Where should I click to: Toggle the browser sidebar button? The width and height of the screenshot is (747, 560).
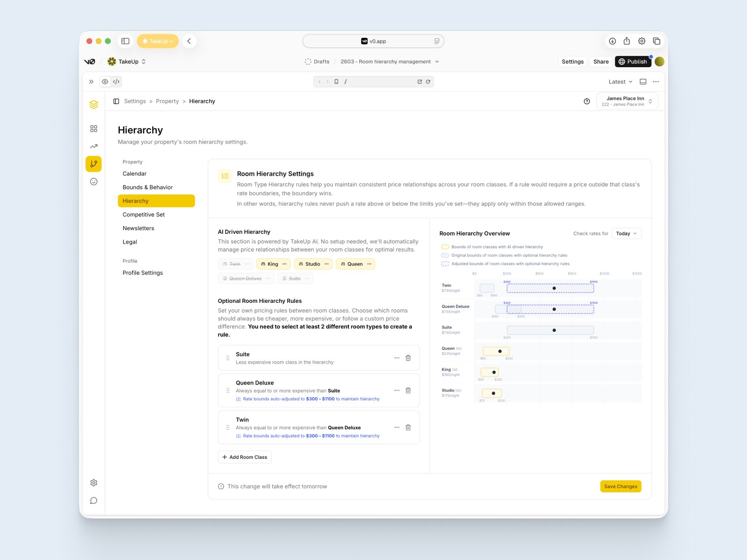(125, 41)
